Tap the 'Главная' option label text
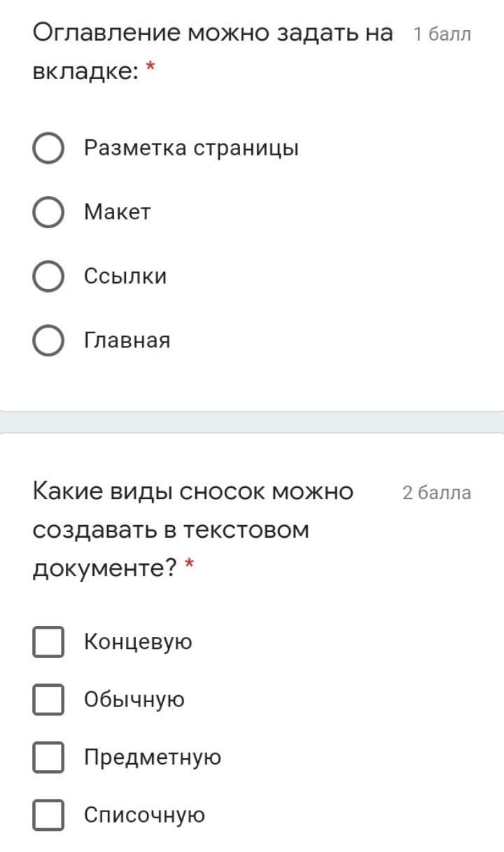The width and height of the screenshot is (504, 852). pos(127,341)
